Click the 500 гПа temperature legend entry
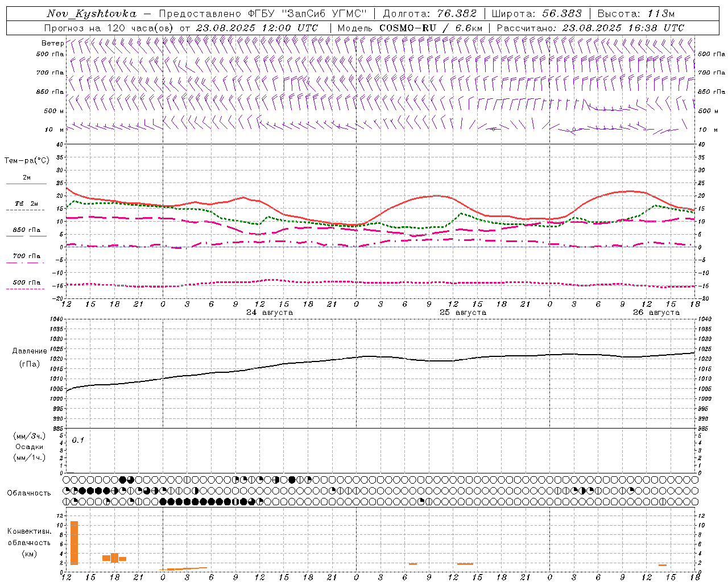This screenshot has width=728, height=582. pos(26,282)
